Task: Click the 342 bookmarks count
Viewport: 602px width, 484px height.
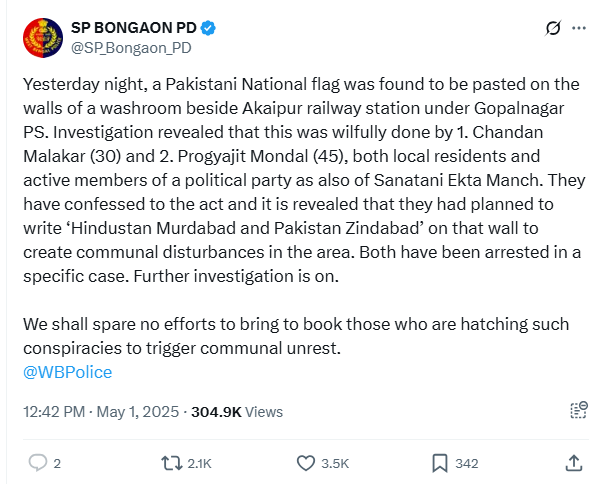Action: [466, 464]
